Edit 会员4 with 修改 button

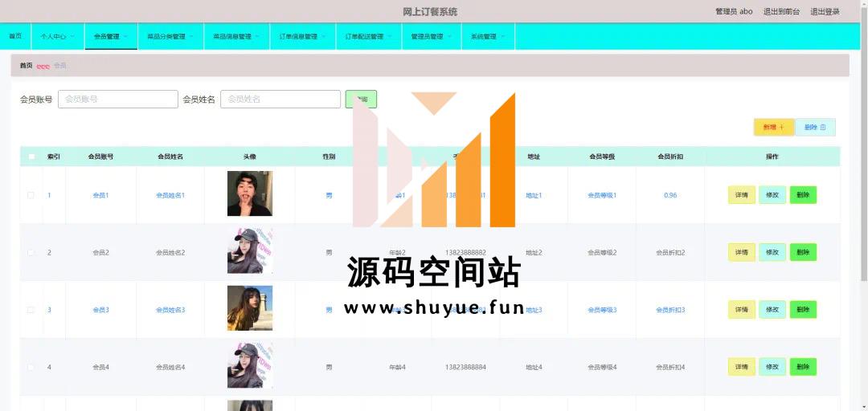coord(772,367)
